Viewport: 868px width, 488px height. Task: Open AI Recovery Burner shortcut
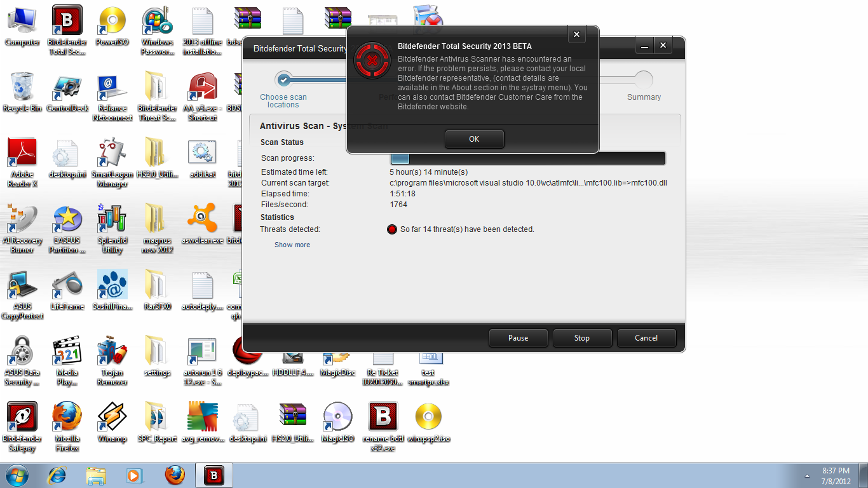(22, 229)
